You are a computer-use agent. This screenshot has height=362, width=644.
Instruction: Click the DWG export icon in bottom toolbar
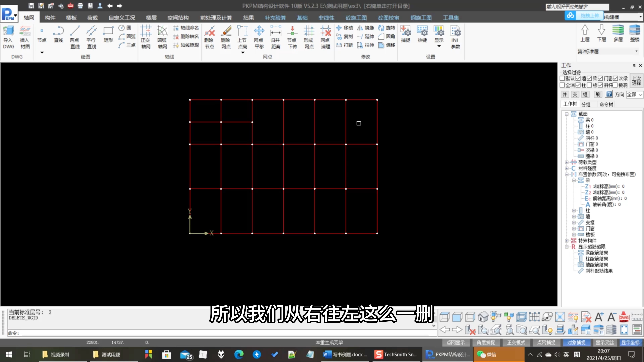pos(624,317)
